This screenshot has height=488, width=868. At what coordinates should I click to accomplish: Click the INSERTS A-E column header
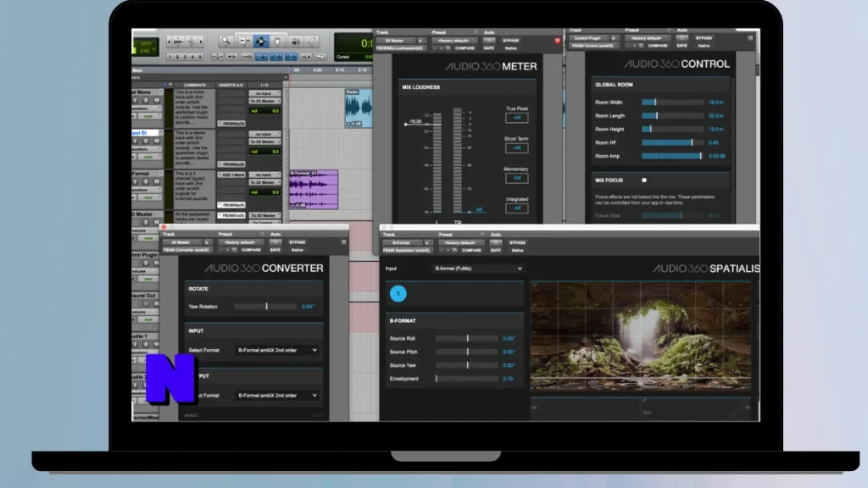tap(231, 86)
